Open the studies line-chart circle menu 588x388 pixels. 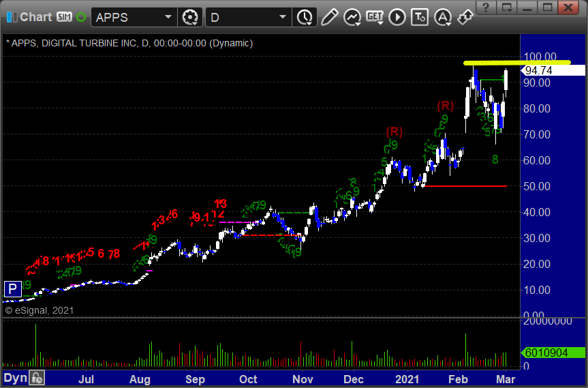352,17
